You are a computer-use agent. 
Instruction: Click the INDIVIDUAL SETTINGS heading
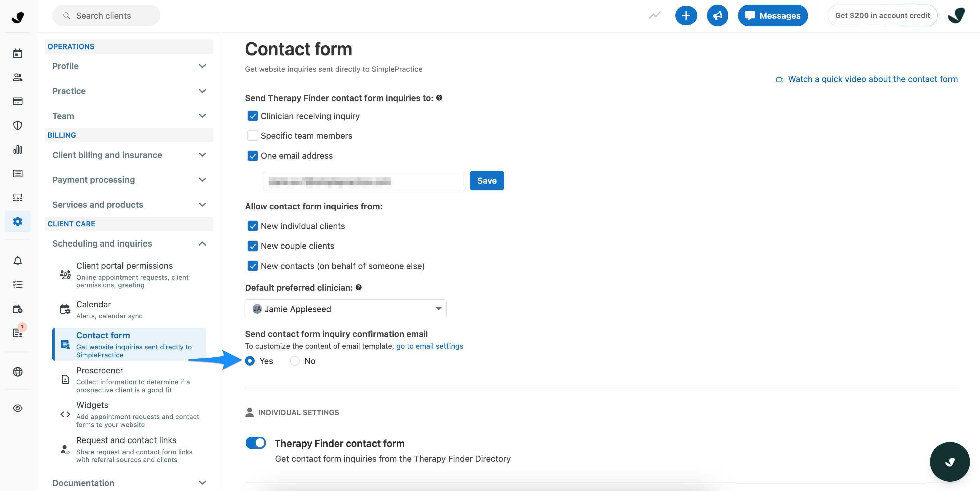[x=298, y=412]
